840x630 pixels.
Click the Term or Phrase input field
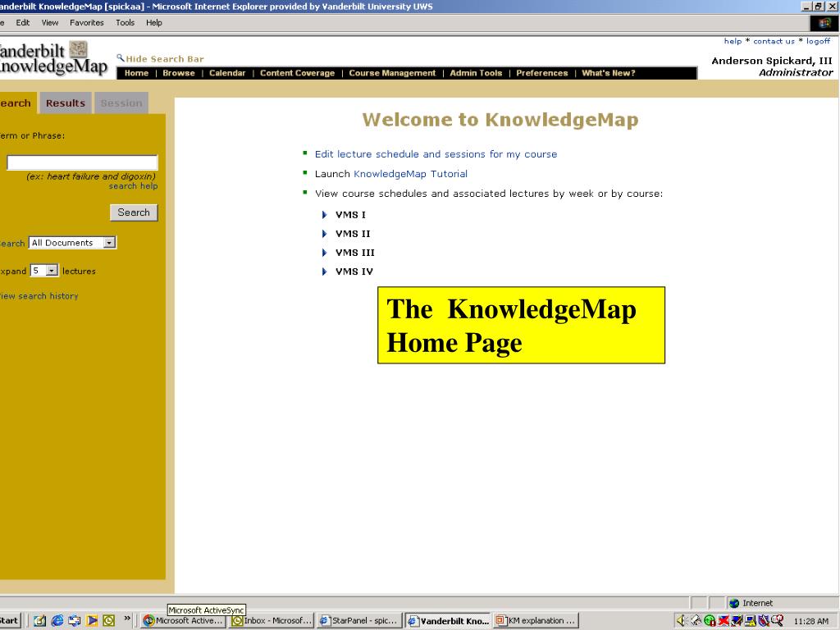pyautogui.click(x=82, y=162)
